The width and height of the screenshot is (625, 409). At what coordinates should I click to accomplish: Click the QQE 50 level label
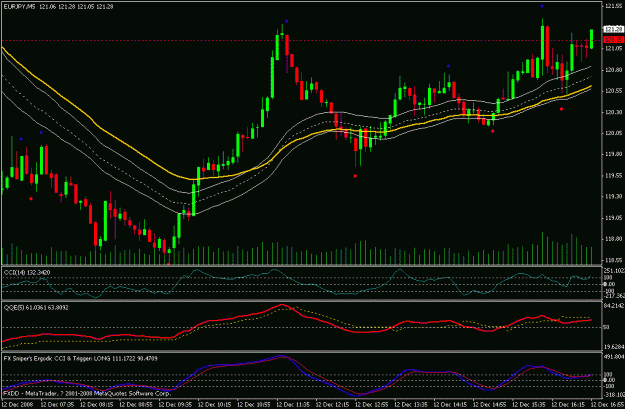(607, 327)
